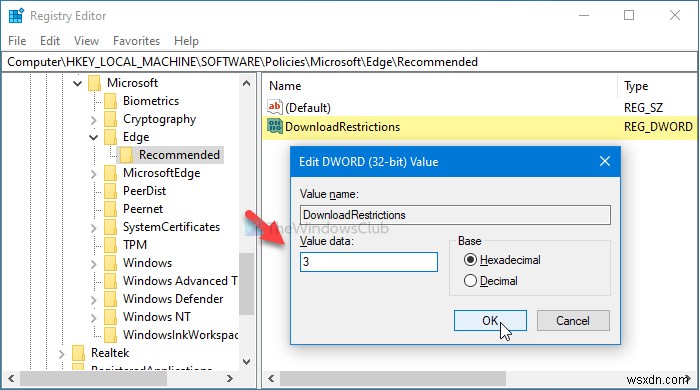Expand the Cryptography tree node
700x390 pixels.
pyautogui.click(x=93, y=120)
